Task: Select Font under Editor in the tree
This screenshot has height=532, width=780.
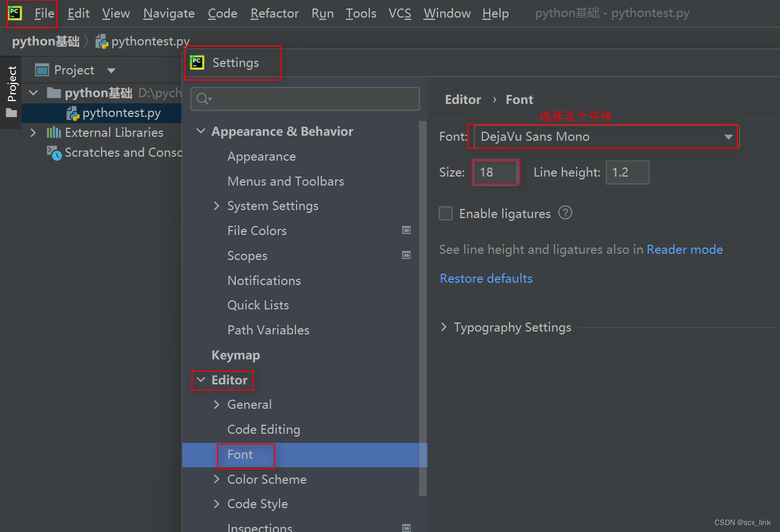Action: click(240, 455)
